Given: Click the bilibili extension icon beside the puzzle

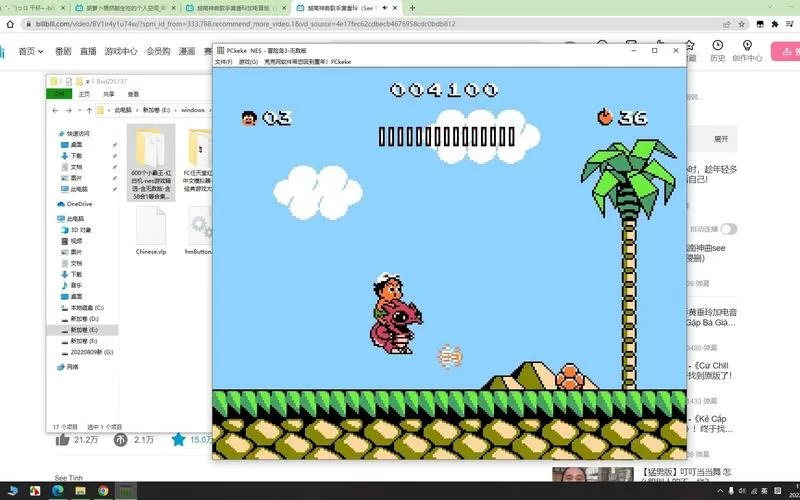Looking at the screenshot, I should 760,24.
